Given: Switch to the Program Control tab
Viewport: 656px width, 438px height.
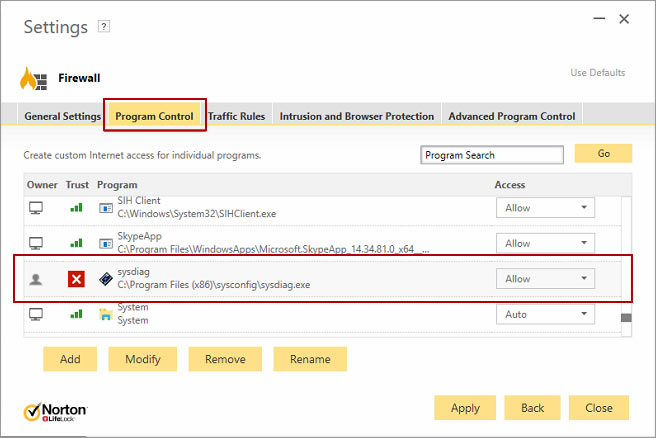Looking at the screenshot, I should pyautogui.click(x=154, y=116).
